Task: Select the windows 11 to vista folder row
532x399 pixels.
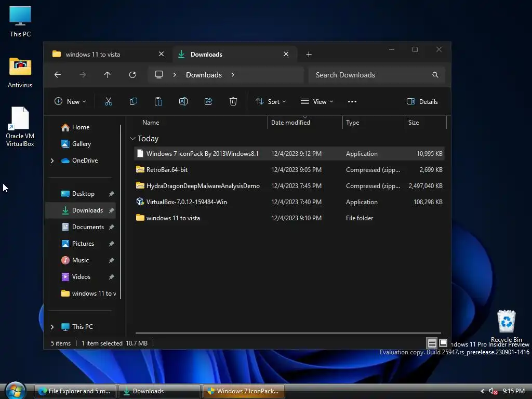Action: (289, 218)
